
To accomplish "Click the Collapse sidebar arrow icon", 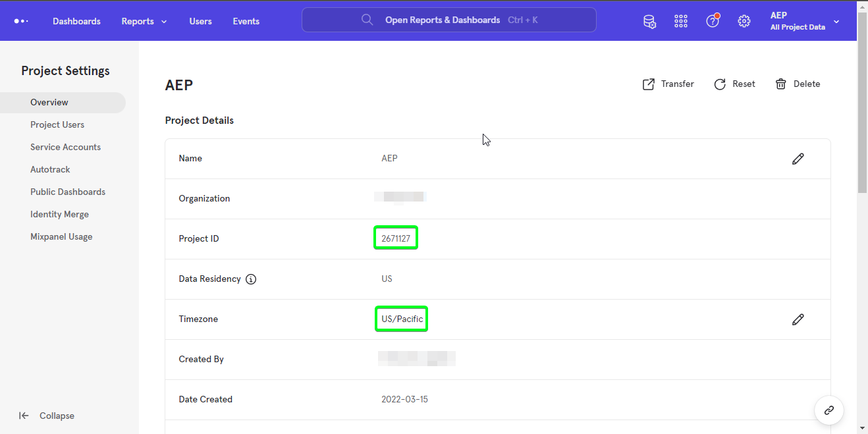I will [24, 416].
